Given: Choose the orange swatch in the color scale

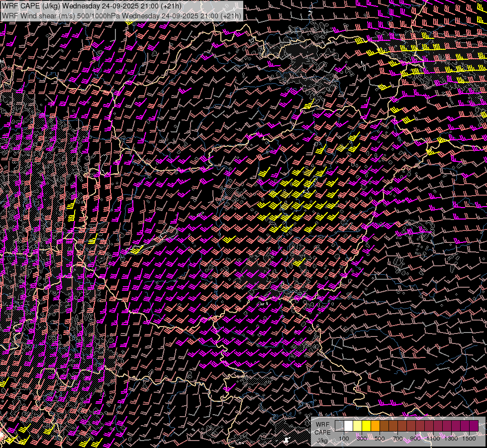Looking at the screenshot, I should pyautogui.click(x=375, y=426).
